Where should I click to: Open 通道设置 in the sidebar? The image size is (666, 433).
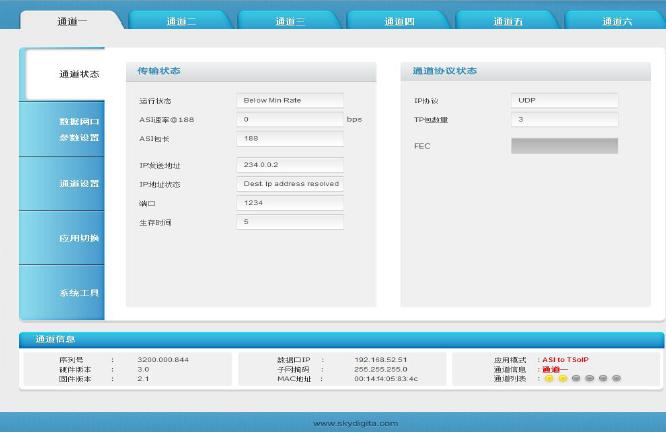click(x=79, y=184)
